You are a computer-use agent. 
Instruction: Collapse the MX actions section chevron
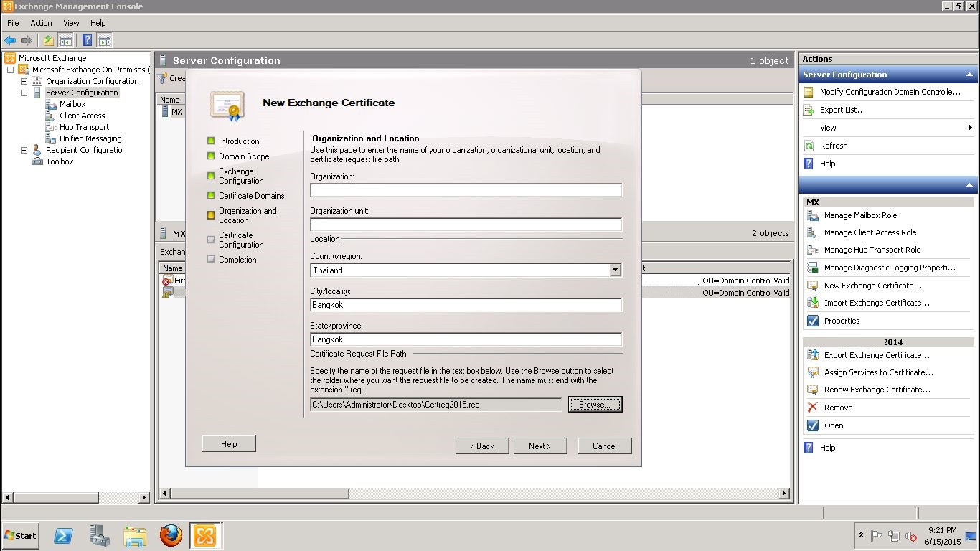click(969, 185)
